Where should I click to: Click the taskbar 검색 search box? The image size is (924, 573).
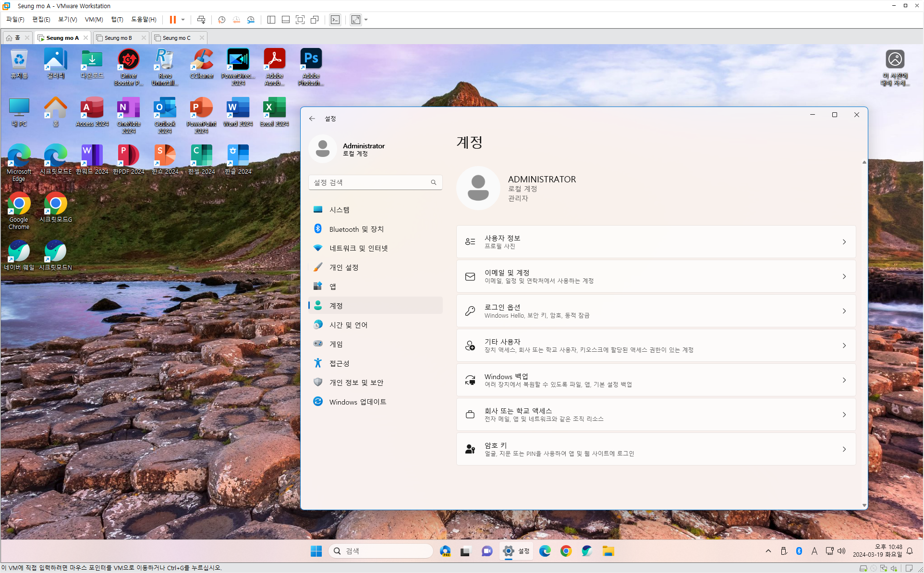381,551
